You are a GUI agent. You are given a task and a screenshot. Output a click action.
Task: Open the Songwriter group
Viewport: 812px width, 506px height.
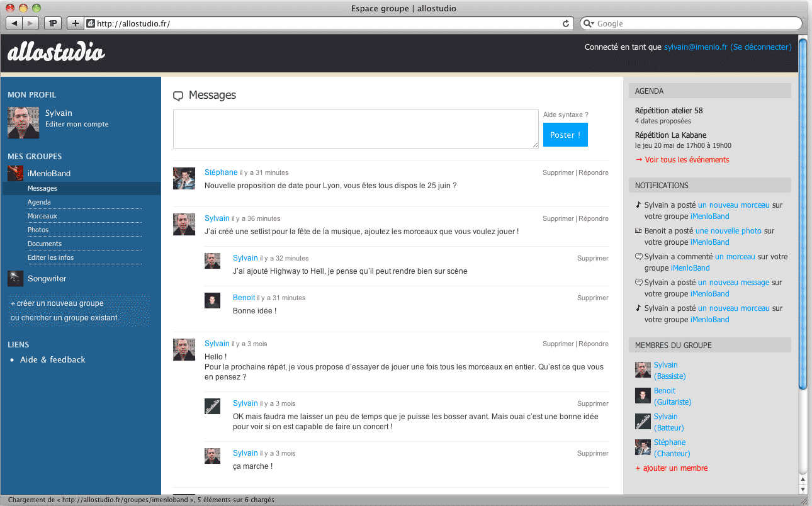(x=47, y=278)
